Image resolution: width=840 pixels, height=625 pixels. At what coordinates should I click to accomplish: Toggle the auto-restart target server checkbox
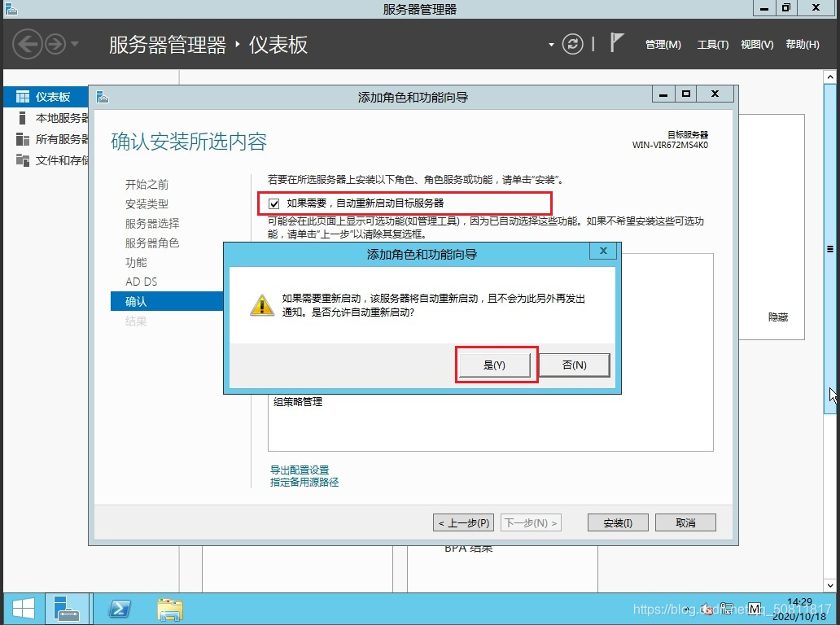tap(273, 203)
